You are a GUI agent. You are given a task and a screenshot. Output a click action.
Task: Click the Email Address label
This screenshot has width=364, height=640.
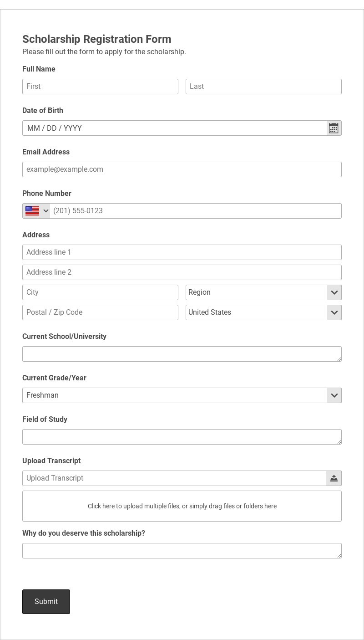(46, 152)
